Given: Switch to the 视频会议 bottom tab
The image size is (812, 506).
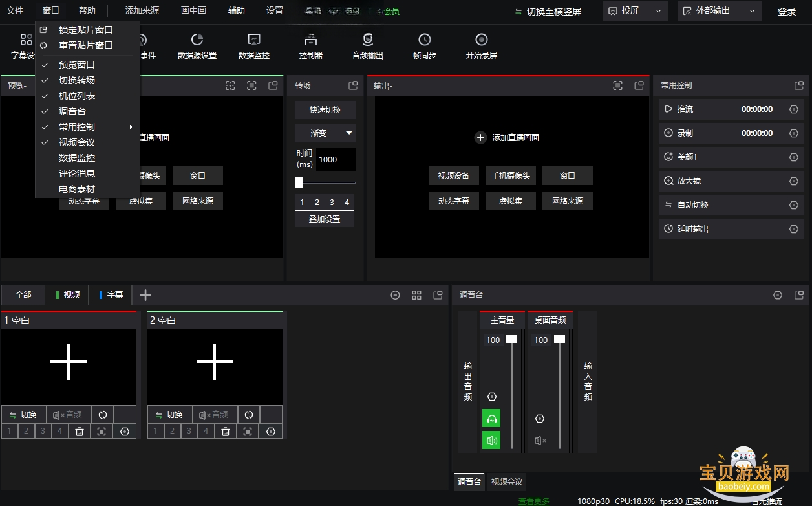Looking at the screenshot, I should [507, 482].
